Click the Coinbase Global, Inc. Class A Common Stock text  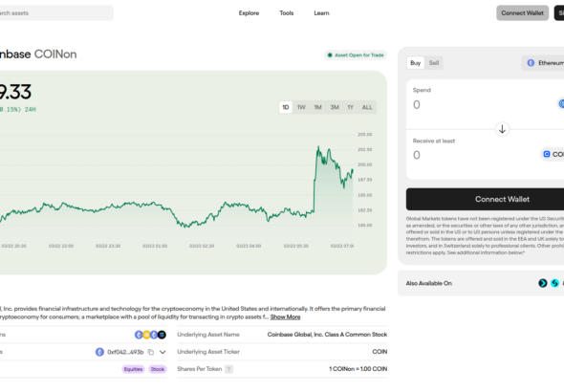point(327,335)
